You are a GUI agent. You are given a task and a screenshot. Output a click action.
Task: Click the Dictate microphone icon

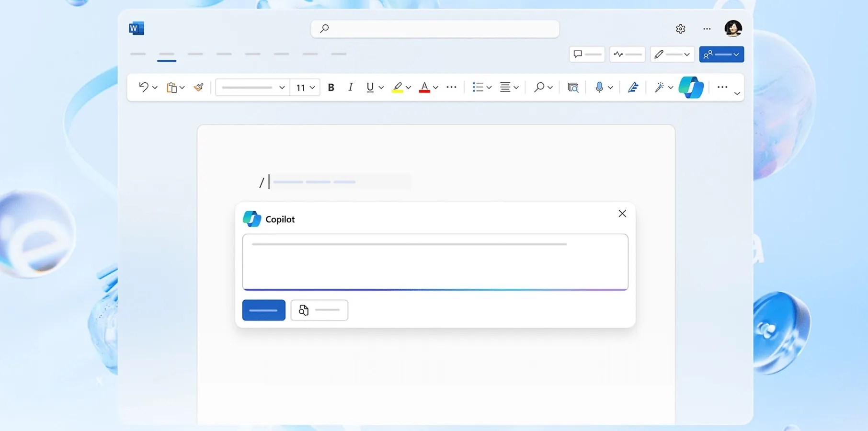coord(599,87)
